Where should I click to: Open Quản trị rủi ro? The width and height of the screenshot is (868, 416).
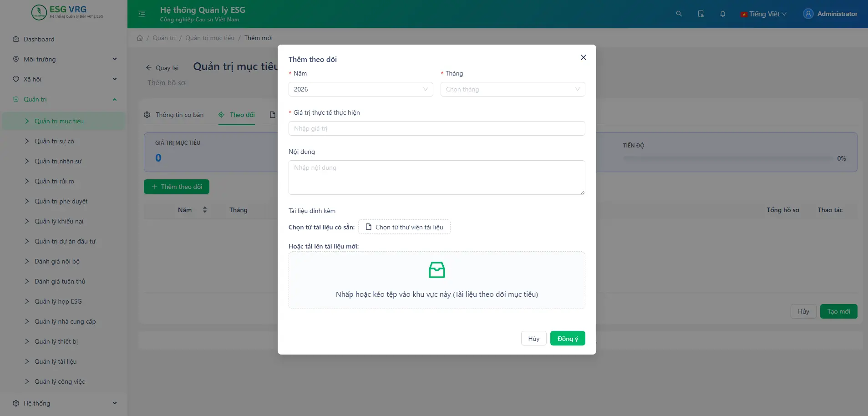coord(64,181)
